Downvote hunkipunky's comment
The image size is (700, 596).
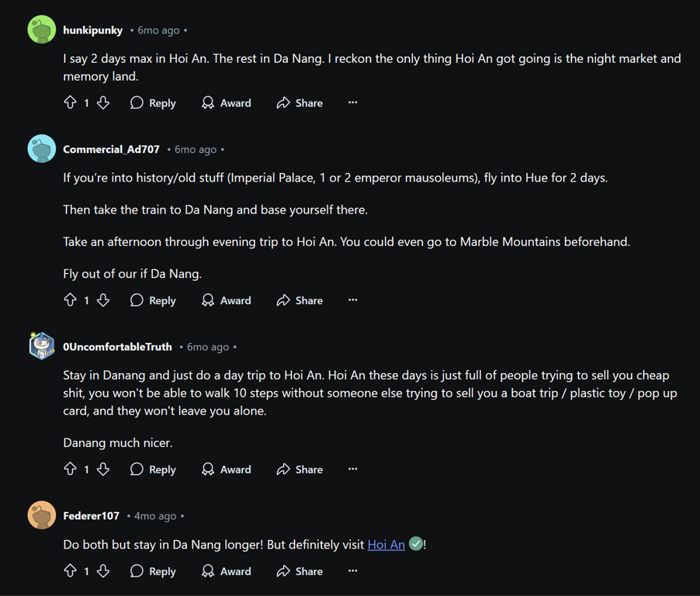click(103, 102)
